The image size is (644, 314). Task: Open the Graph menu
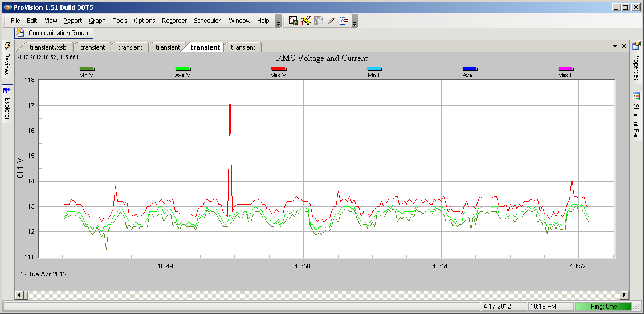coord(97,21)
